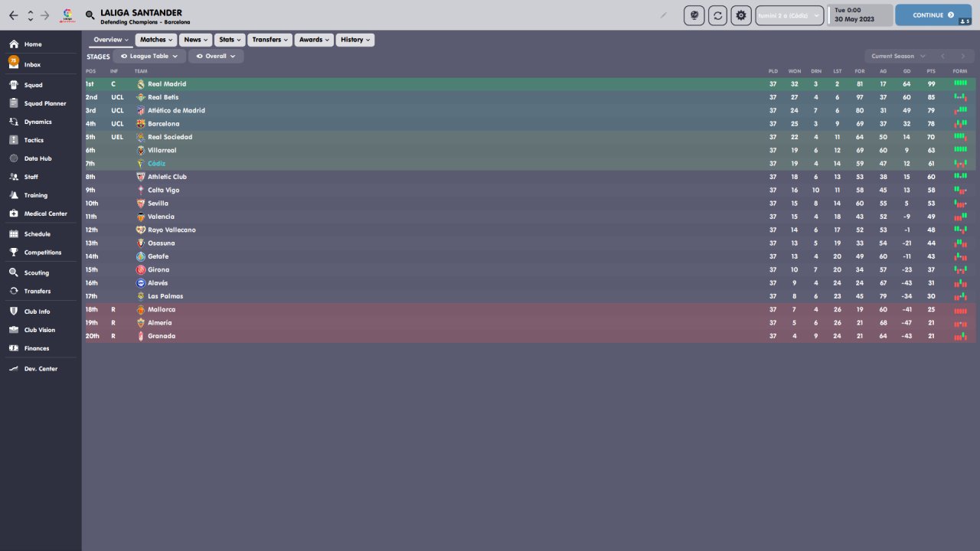Viewport: 980px width, 551px height.
Task: Click the date Tue 0:00 30 May 2023
Action: pyautogui.click(x=860, y=15)
